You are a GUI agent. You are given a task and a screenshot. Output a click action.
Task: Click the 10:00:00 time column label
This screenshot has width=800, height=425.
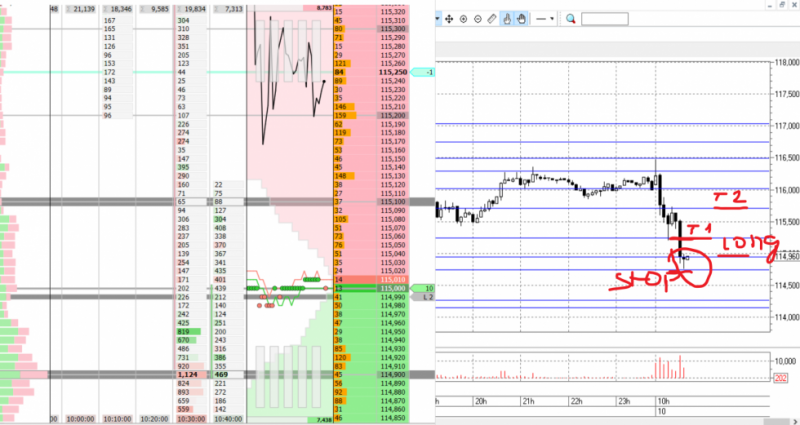(x=81, y=419)
